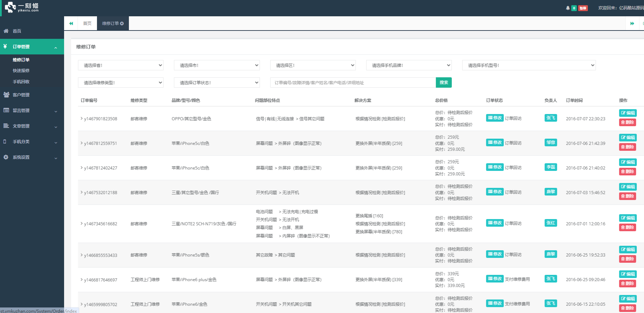Image resolution: width=644 pixels, height=313 pixels.
Task: Open the 请选择订单状态 order status dropdown
Action: pos(217,82)
